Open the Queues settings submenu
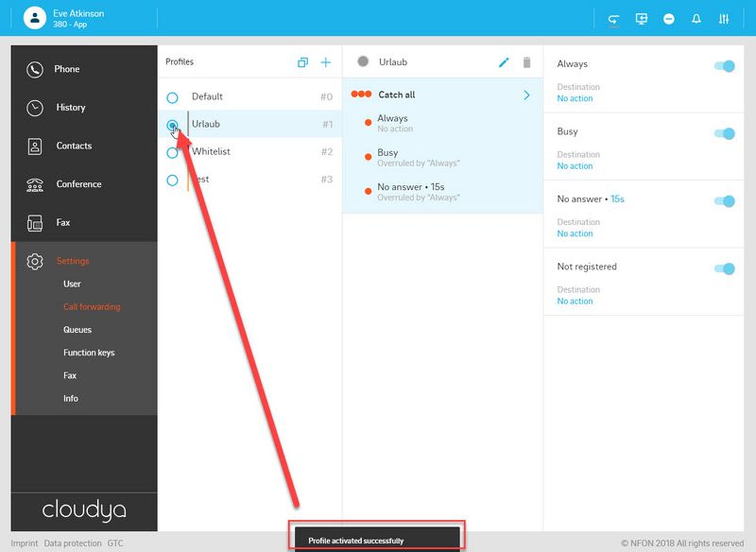 pos(77,330)
